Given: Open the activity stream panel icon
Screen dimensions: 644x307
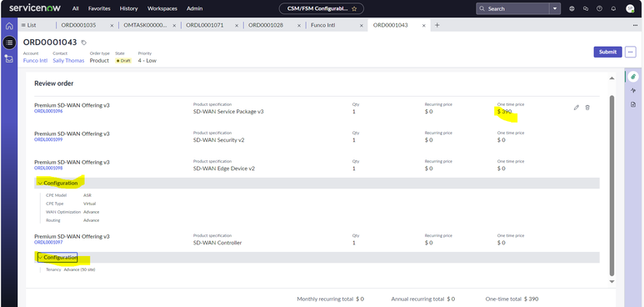Looking at the screenshot, I should tap(633, 91).
